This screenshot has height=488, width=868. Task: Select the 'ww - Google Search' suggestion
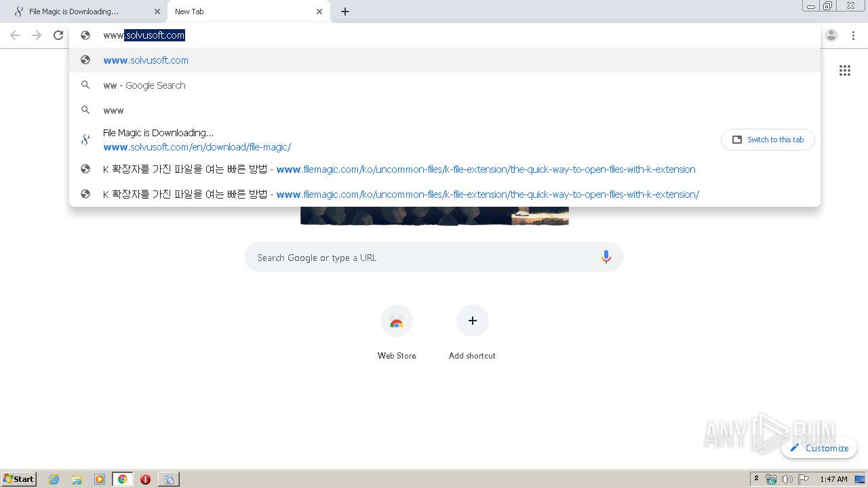click(445, 85)
